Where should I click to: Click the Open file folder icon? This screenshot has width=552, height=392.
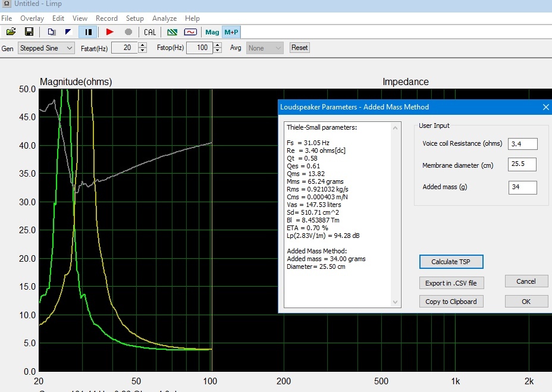tap(11, 32)
